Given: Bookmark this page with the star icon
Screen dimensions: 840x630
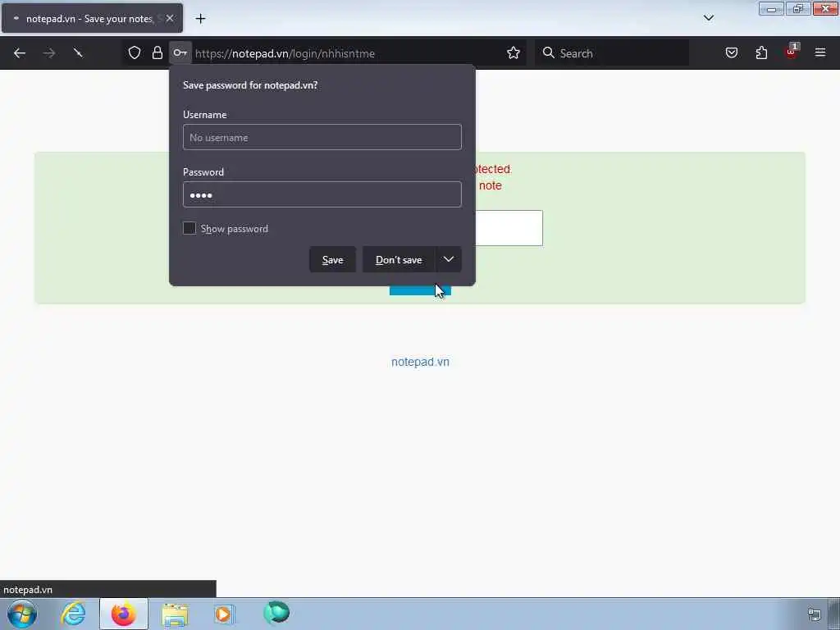Looking at the screenshot, I should point(514,53).
